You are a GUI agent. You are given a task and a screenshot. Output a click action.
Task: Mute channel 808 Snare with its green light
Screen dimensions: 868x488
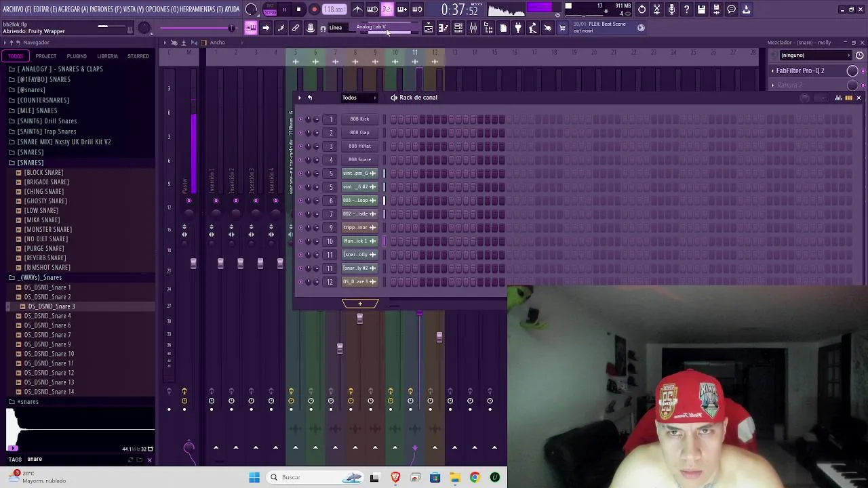(x=300, y=160)
